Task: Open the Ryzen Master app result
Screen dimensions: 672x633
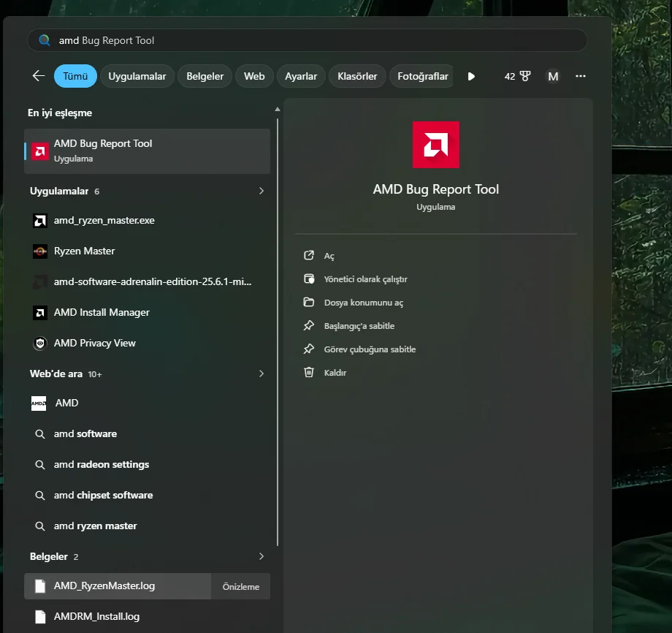Action: point(147,251)
